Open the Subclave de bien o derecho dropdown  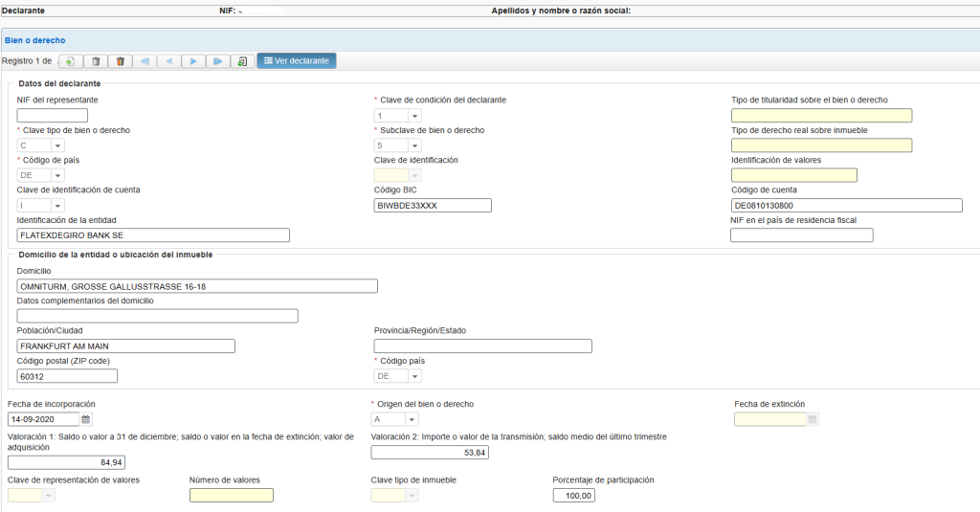pyautogui.click(x=414, y=145)
